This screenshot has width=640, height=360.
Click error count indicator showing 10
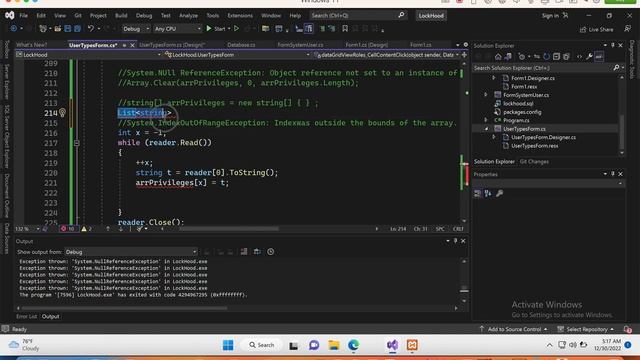[x=68, y=229]
